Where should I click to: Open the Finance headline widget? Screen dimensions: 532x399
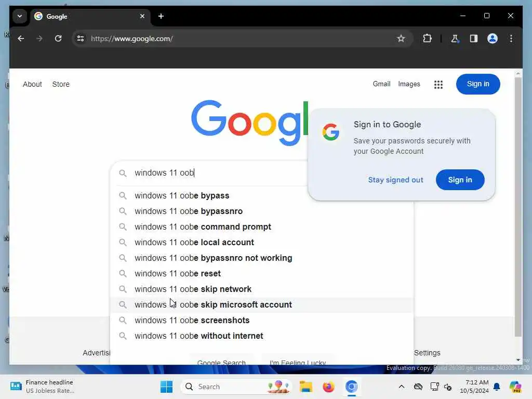42,387
